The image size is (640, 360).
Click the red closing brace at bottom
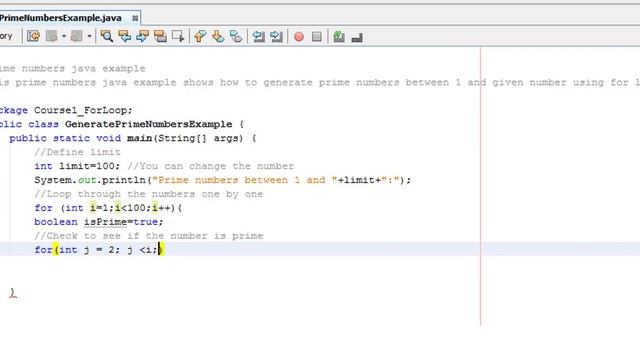pos(13,293)
